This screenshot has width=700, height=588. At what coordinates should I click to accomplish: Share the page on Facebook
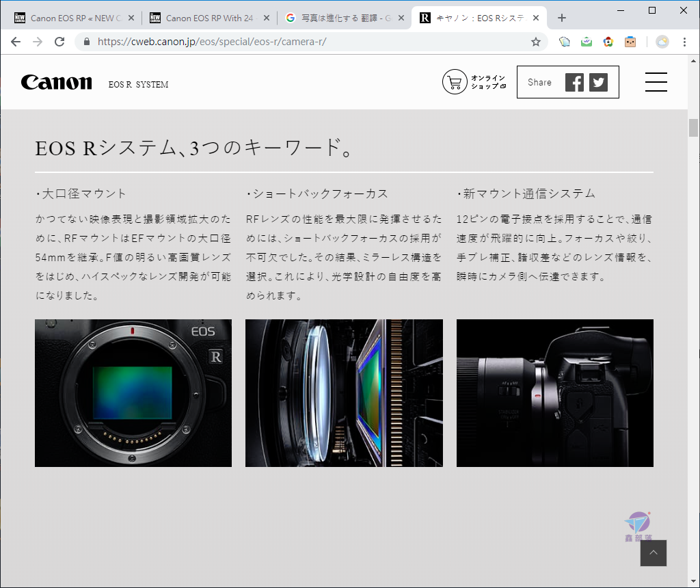click(x=574, y=82)
